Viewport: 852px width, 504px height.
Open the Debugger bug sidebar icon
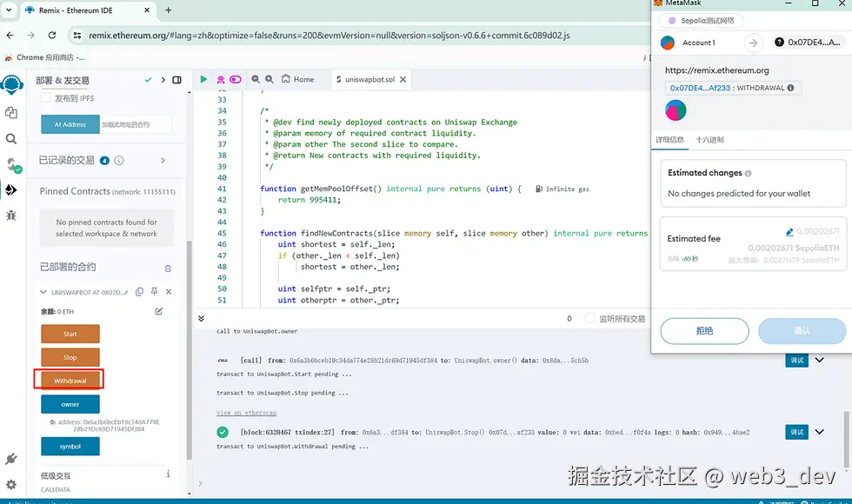click(x=10, y=216)
